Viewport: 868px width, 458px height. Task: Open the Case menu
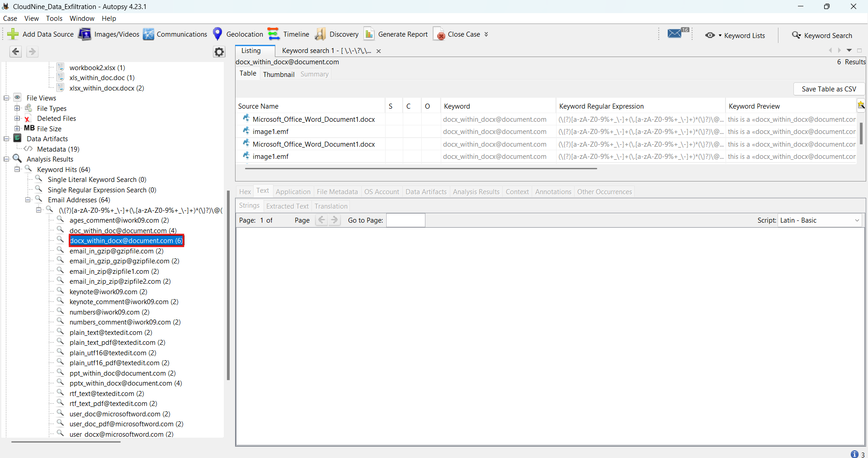point(10,19)
